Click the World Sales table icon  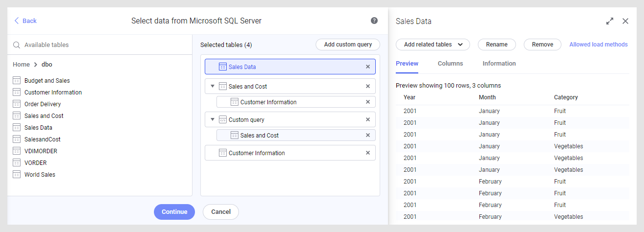click(x=16, y=174)
